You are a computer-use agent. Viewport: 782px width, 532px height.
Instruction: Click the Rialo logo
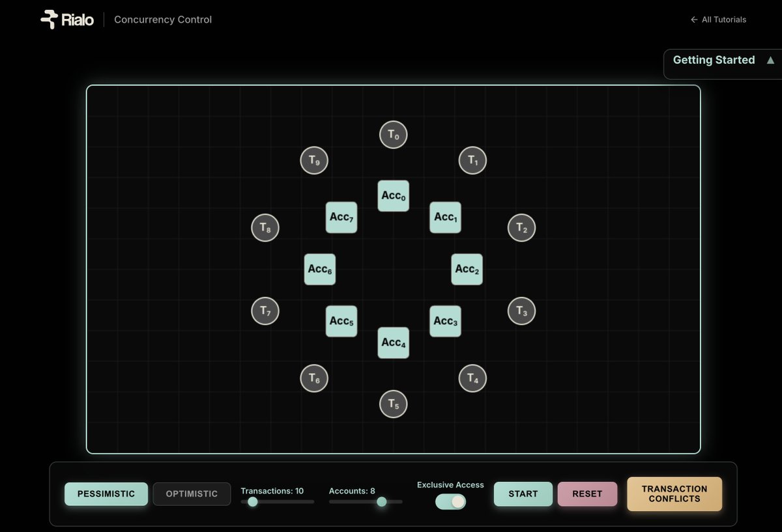pos(67,20)
